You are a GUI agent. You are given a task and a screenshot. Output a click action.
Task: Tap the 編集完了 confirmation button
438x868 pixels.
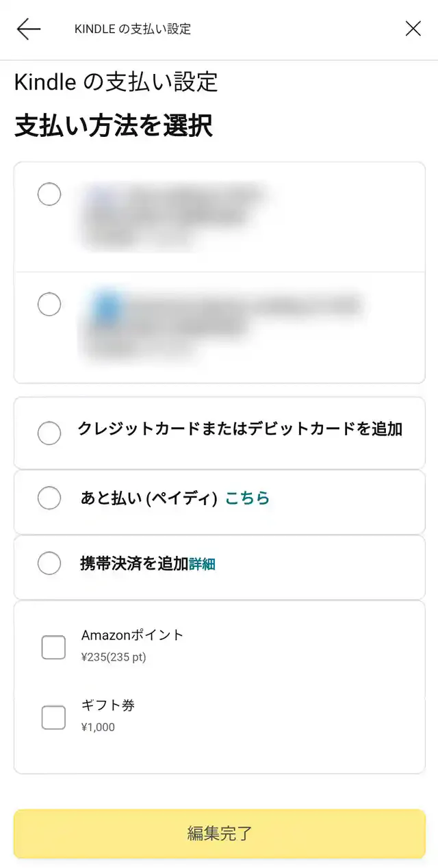219,833
